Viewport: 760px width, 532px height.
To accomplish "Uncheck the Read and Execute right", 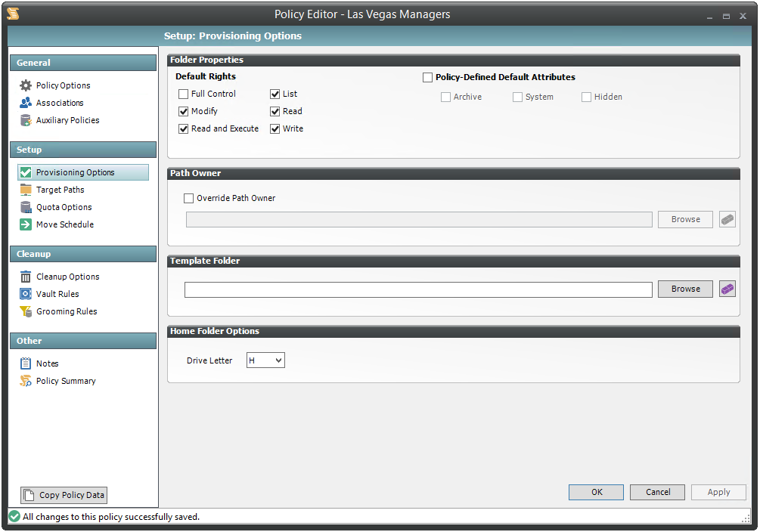I will coord(183,129).
